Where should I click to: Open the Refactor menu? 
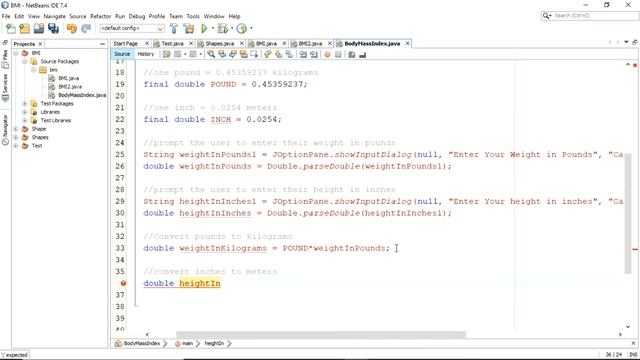pyautogui.click(x=100, y=16)
